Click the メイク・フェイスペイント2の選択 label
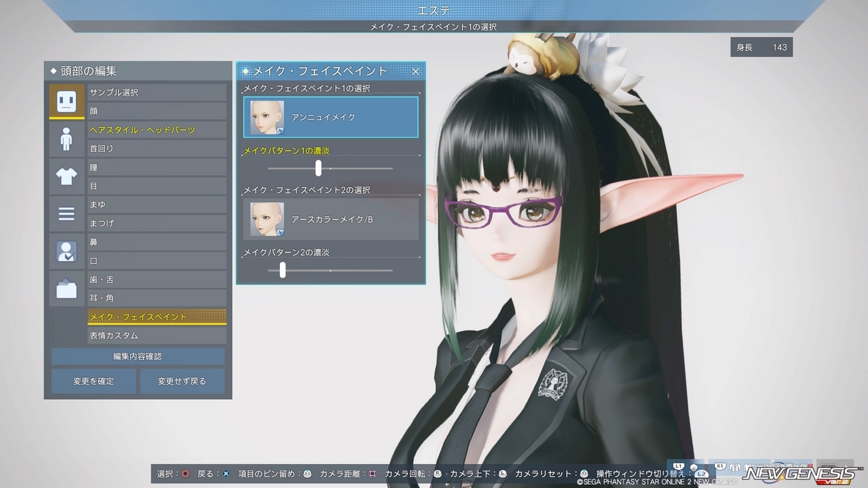This screenshot has width=868, height=488. click(x=307, y=190)
